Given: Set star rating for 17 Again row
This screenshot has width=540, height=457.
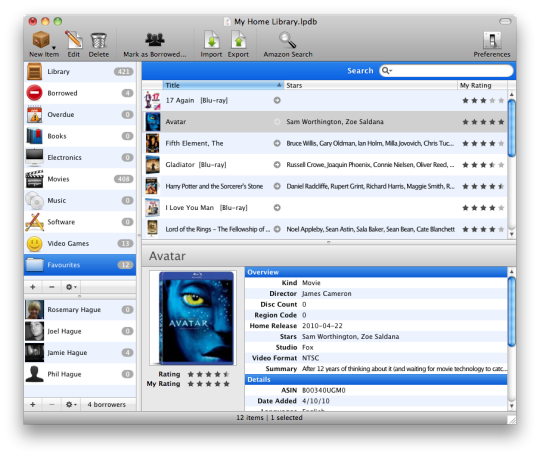Looking at the screenshot, I should pos(483,100).
